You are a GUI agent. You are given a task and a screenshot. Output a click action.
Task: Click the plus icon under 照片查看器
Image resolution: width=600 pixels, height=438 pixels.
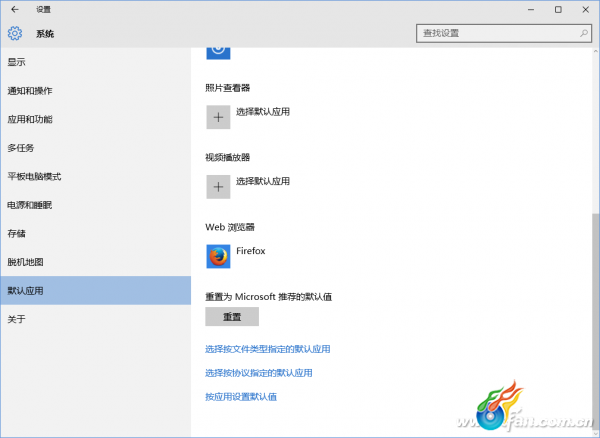tap(218, 117)
